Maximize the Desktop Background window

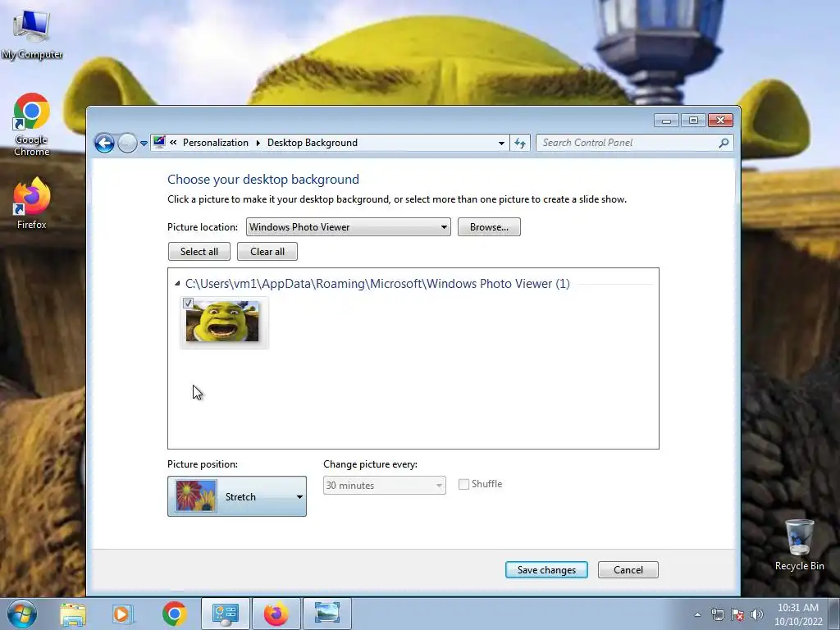[x=693, y=121]
